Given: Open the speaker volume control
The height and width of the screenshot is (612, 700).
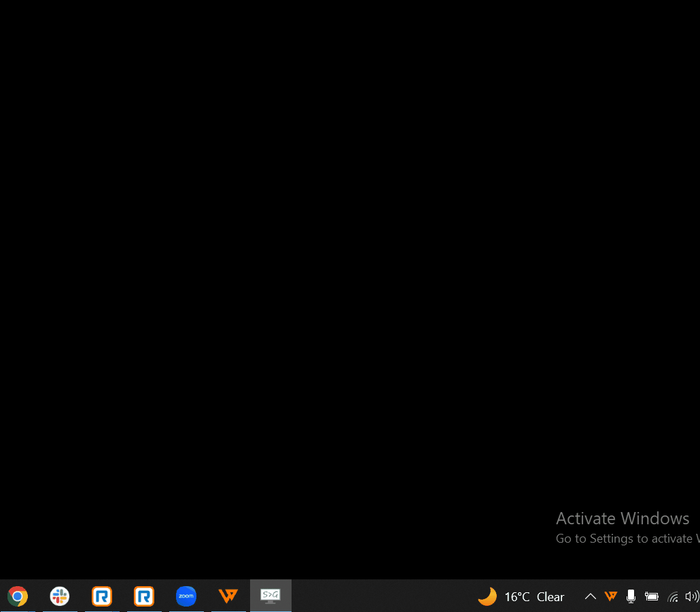Looking at the screenshot, I should click(x=692, y=597).
